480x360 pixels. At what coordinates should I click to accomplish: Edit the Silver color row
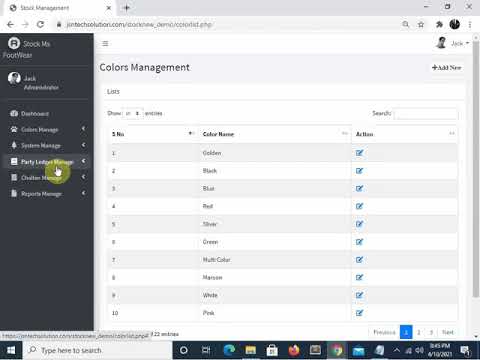tap(359, 224)
